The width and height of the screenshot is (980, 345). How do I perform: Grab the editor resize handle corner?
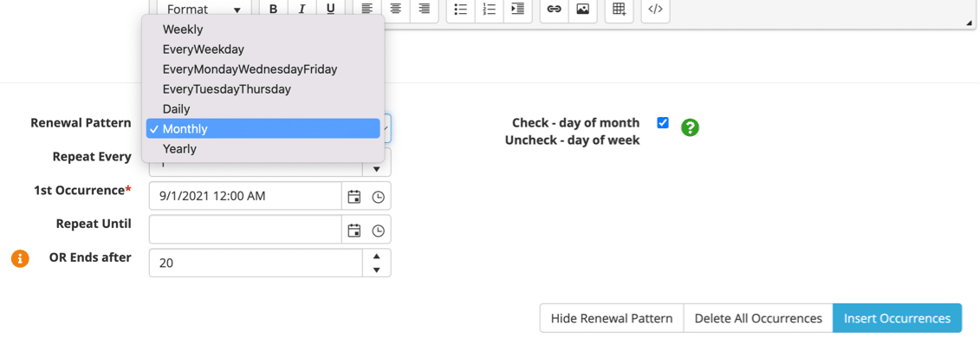pos(970,23)
